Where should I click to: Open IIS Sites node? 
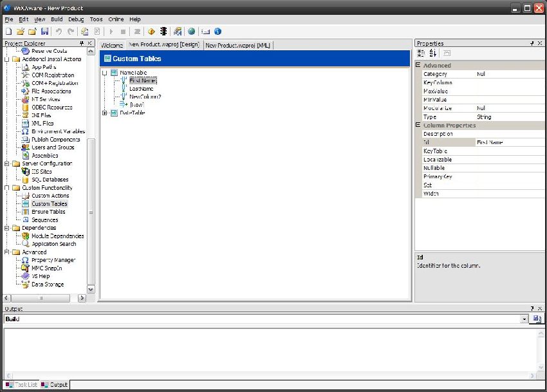click(x=42, y=171)
